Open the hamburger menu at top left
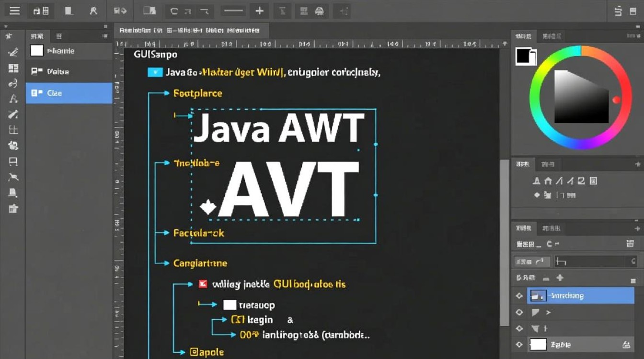The height and width of the screenshot is (359, 644). point(14,11)
